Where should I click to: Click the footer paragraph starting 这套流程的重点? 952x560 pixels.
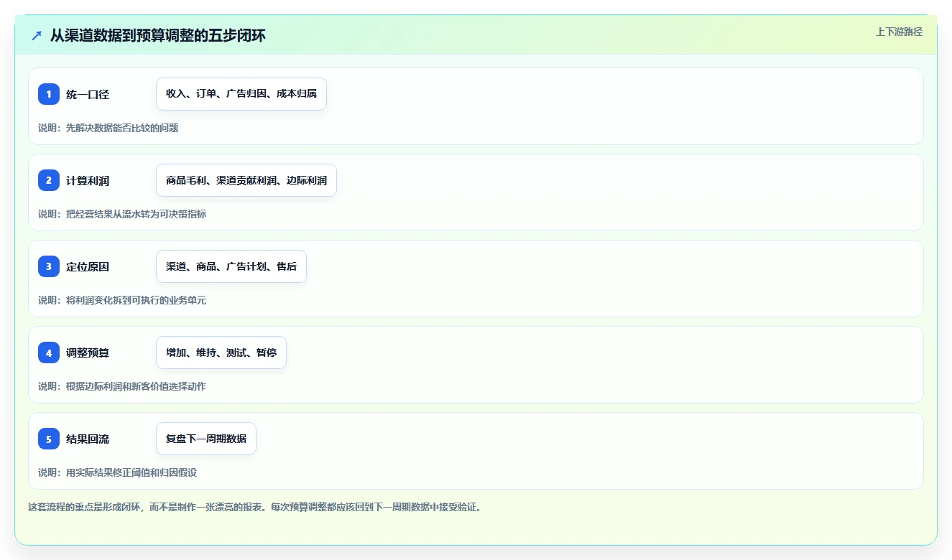254,507
